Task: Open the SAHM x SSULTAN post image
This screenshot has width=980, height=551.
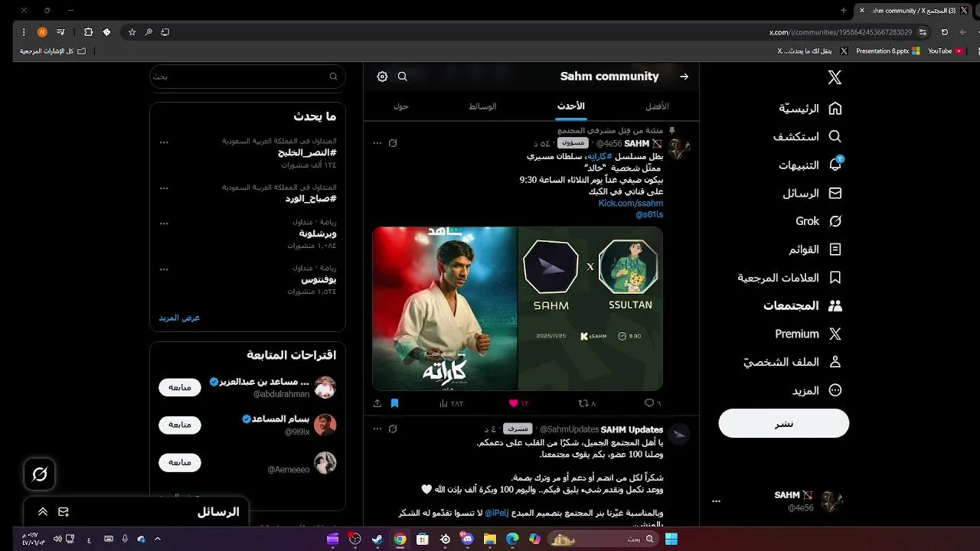Action: click(518, 308)
